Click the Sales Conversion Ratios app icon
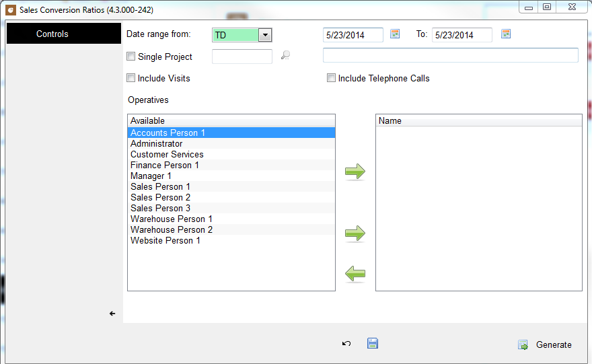This screenshot has width=592, height=364. [x=11, y=10]
